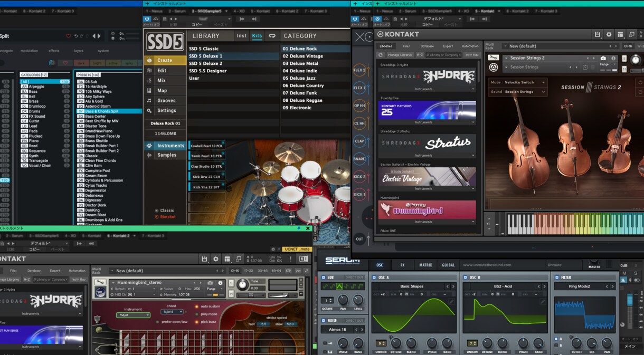
Task: Click the red heart favorite icon in Nexus
Action: click(x=68, y=36)
